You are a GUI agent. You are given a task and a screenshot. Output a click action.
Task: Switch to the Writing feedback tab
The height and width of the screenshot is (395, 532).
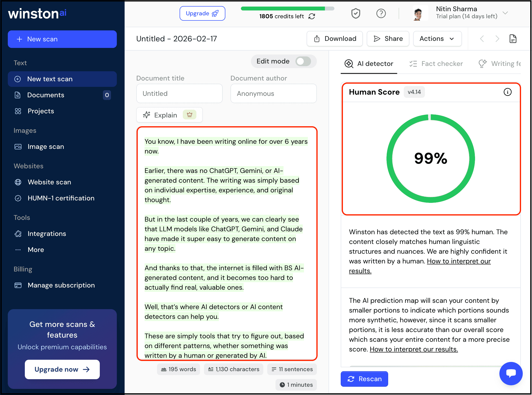click(x=500, y=64)
